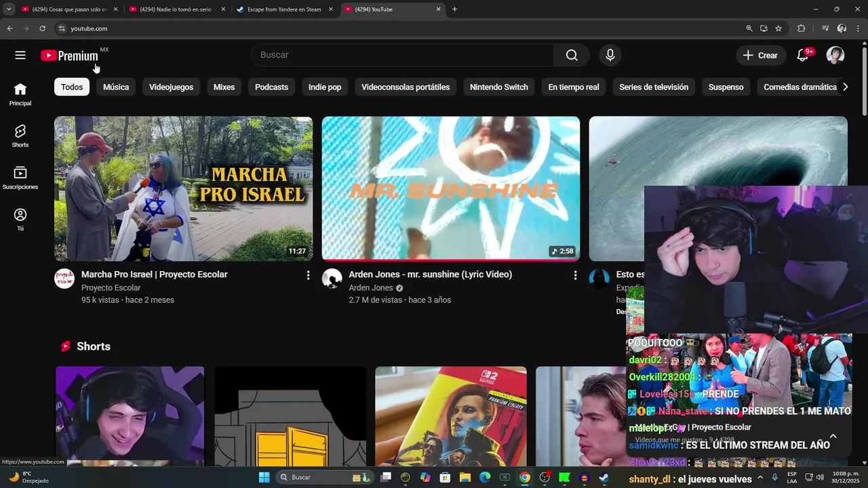
Task: Close the active YouTube tab
Action: tap(438, 9)
